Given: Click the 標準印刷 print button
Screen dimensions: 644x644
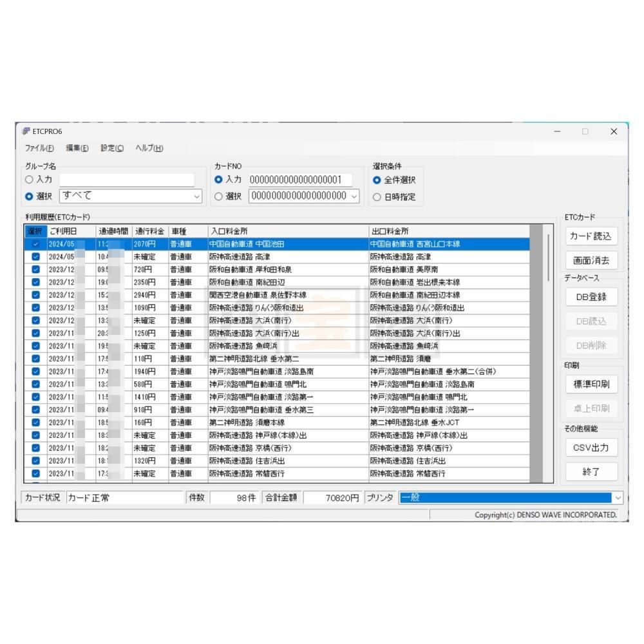Looking at the screenshot, I should [591, 384].
